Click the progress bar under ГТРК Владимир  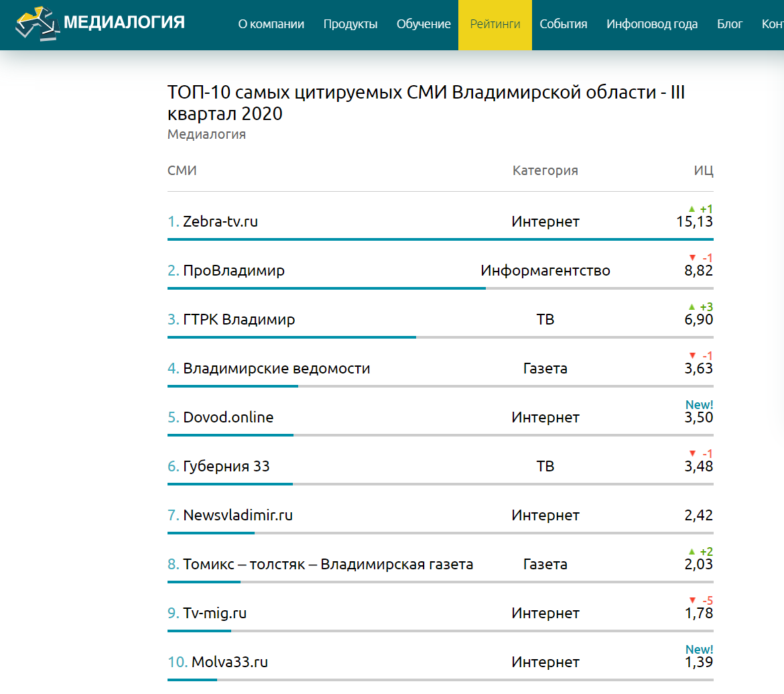(x=440, y=337)
